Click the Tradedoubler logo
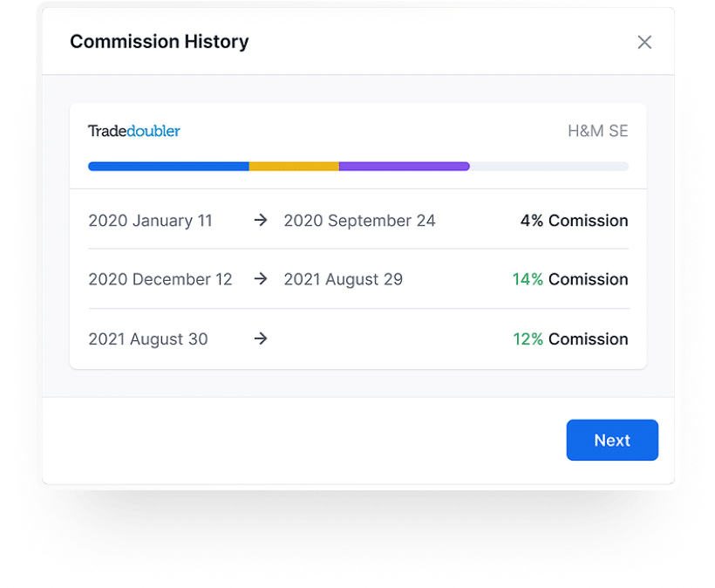This screenshot has height=588, width=715. 134,132
